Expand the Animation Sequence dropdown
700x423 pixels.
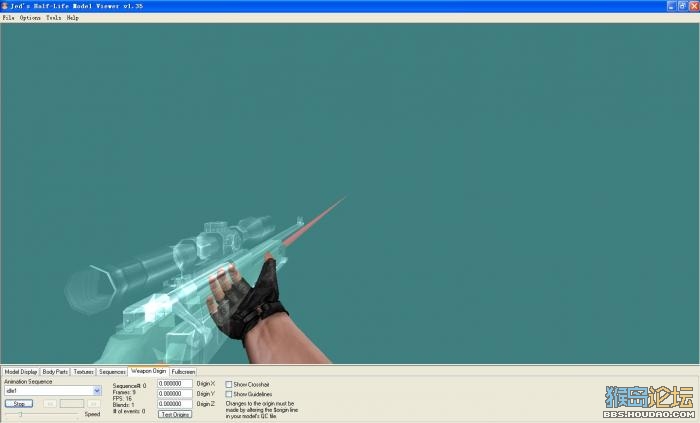pos(97,391)
